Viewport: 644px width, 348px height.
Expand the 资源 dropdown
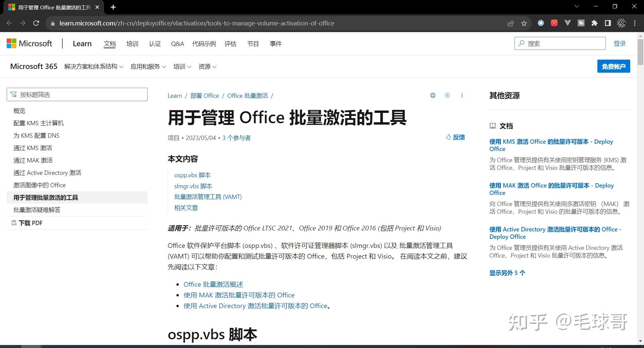pyautogui.click(x=207, y=67)
